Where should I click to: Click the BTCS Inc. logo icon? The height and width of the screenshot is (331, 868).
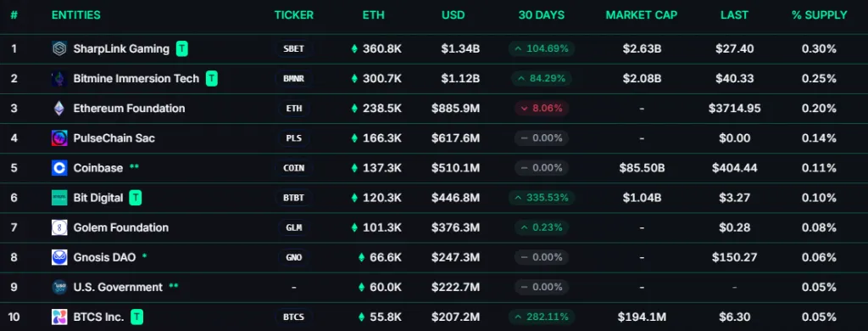point(59,317)
